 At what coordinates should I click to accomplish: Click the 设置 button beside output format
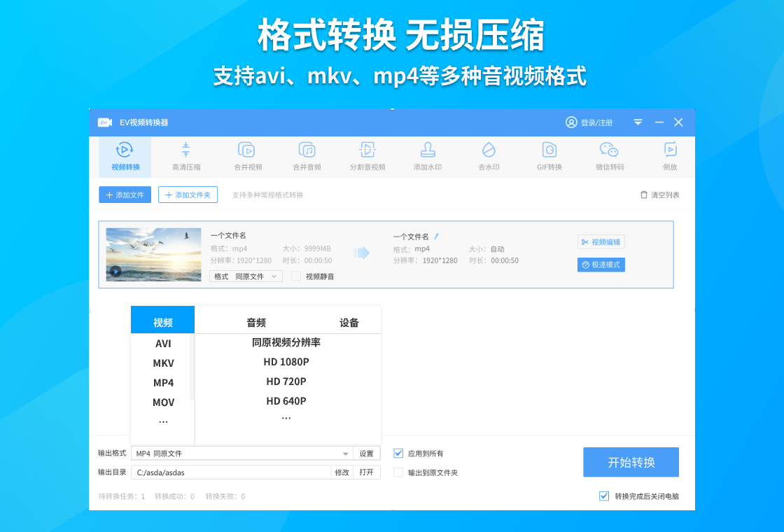point(367,454)
